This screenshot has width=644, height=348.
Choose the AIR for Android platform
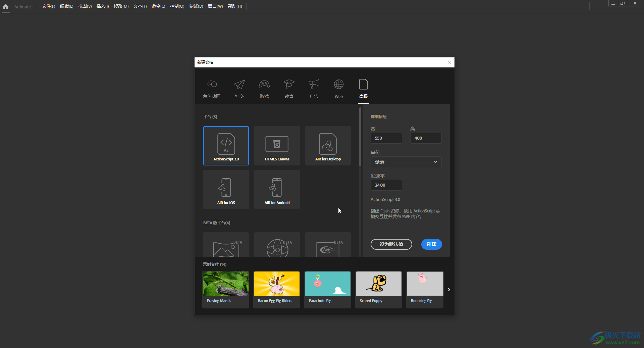tap(277, 189)
